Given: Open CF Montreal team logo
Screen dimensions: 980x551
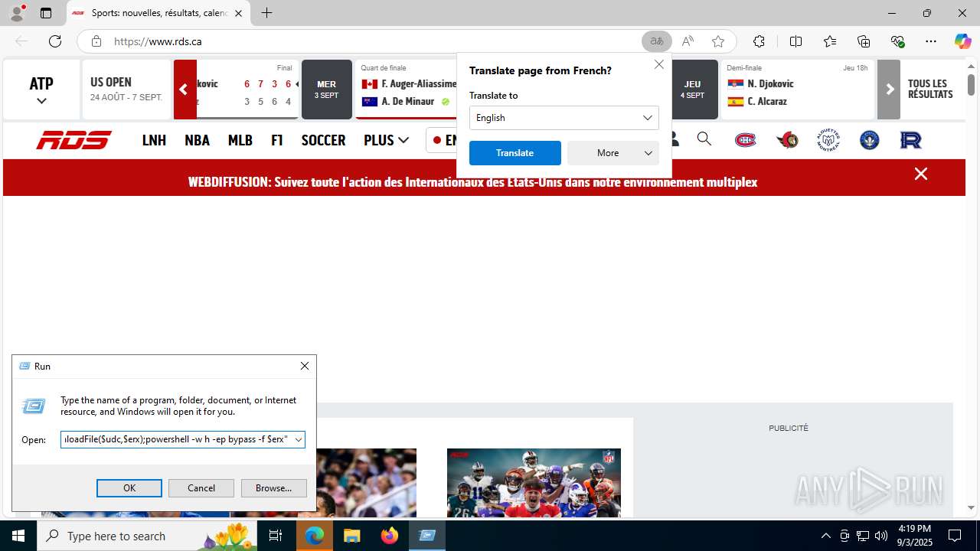Looking at the screenshot, I should 870,140.
